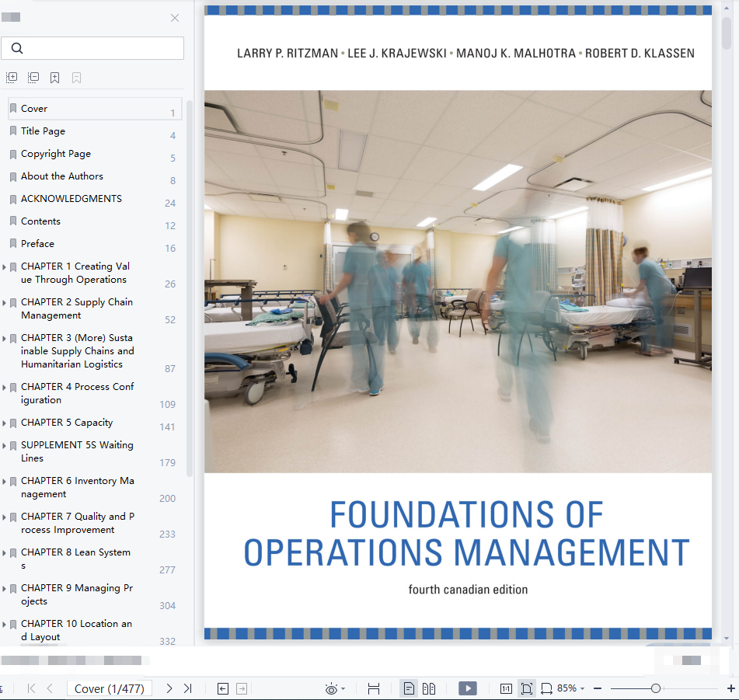Expand CHAPTER 10 Location and Layout

(x=4, y=625)
